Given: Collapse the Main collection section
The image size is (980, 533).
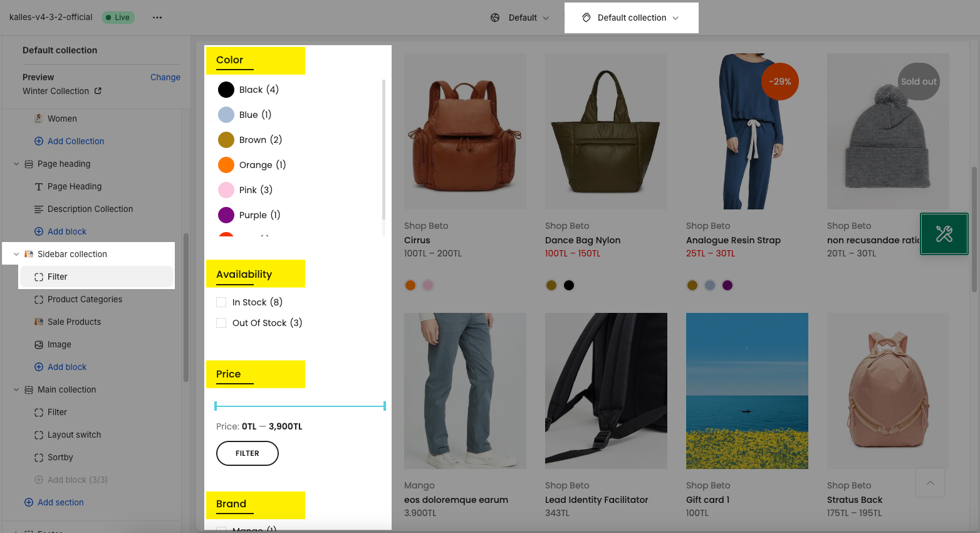Looking at the screenshot, I should click(x=16, y=389).
